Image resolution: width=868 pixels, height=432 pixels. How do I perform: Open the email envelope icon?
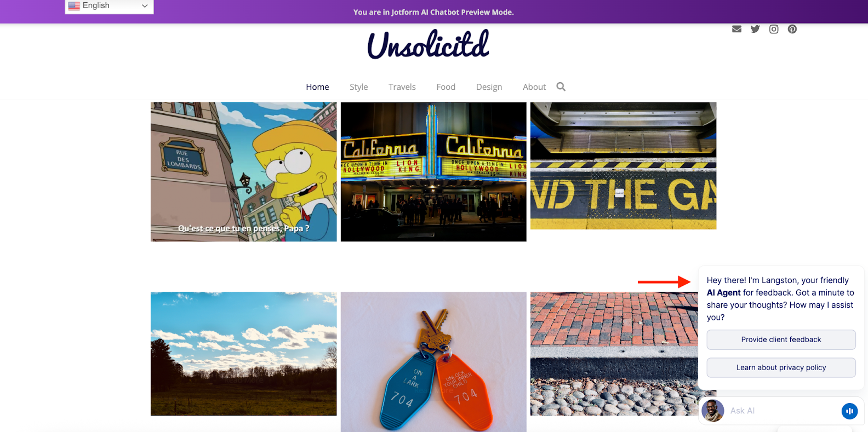click(x=736, y=29)
